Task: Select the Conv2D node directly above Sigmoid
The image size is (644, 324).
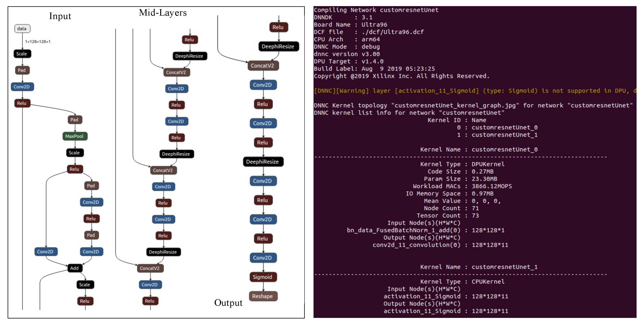Action: pos(263,258)
